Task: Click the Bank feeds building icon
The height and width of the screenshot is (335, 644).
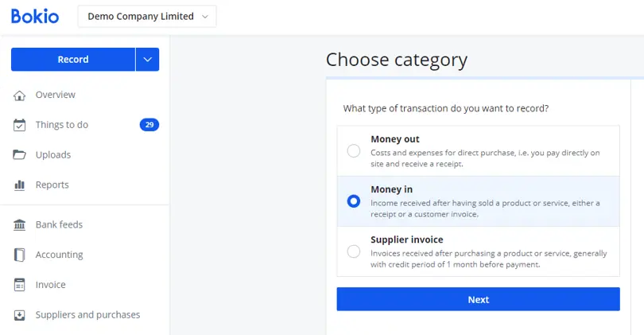Action: point(19,225)
